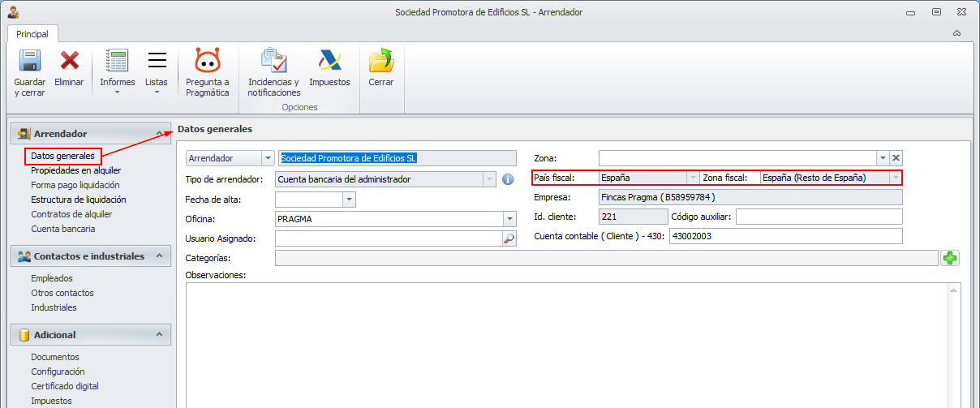Open the Tipo de arrendador dropdown arrow
This screenshot has height=408, width=980.
[489, 179]
